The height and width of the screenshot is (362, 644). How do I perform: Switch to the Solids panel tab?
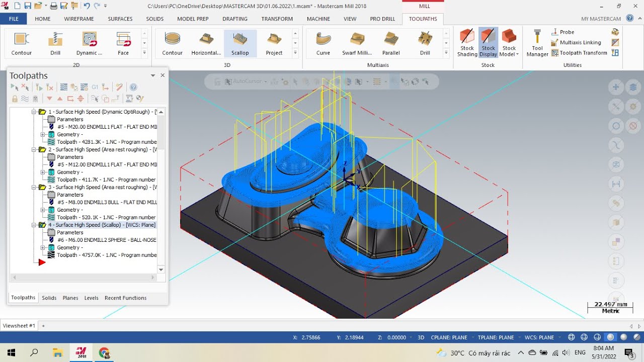tap(49, 298)
